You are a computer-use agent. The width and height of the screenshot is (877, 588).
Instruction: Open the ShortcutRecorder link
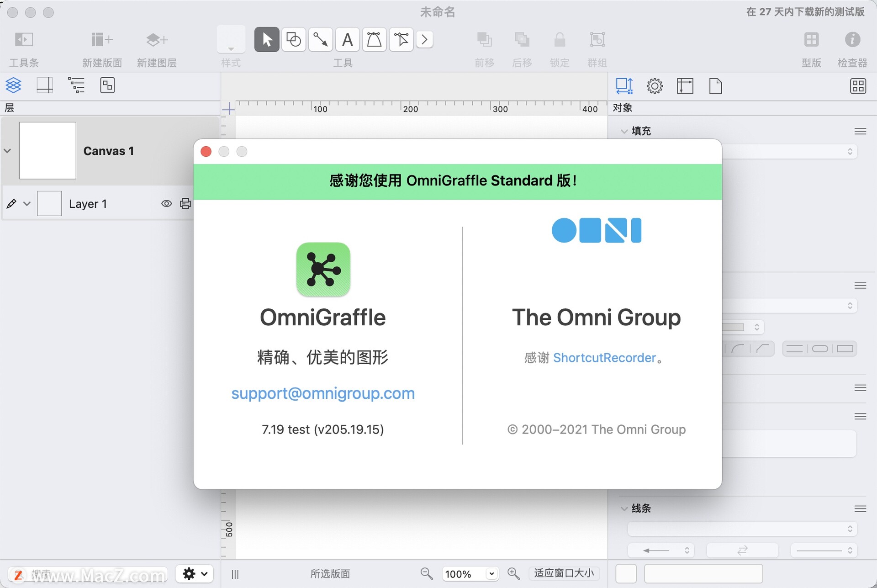click(x=604, y=358)
